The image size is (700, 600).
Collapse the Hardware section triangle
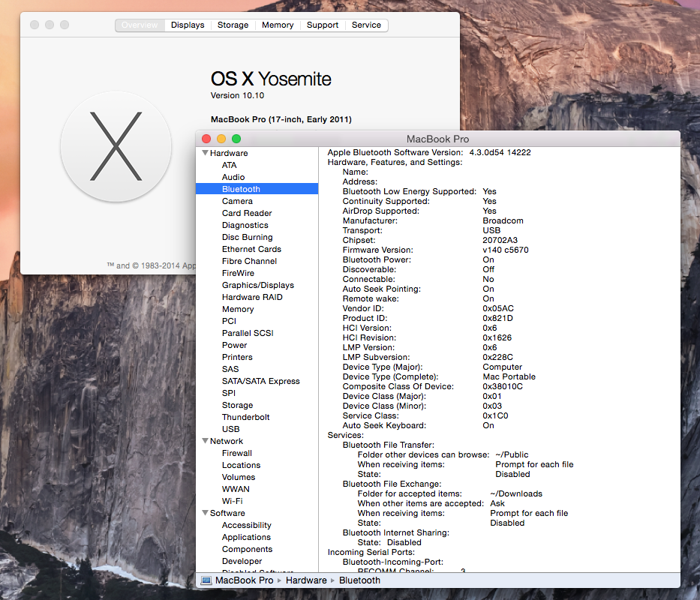(x=205, y=153)
